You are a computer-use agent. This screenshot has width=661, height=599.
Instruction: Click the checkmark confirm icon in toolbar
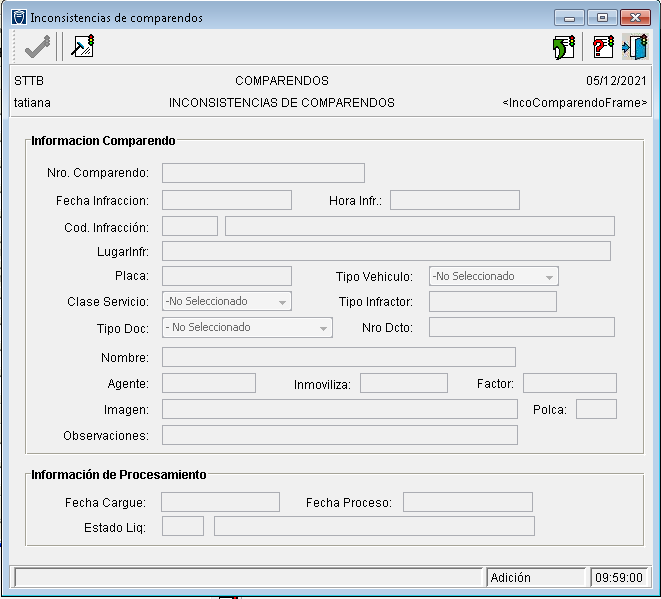tap(37, 46)
